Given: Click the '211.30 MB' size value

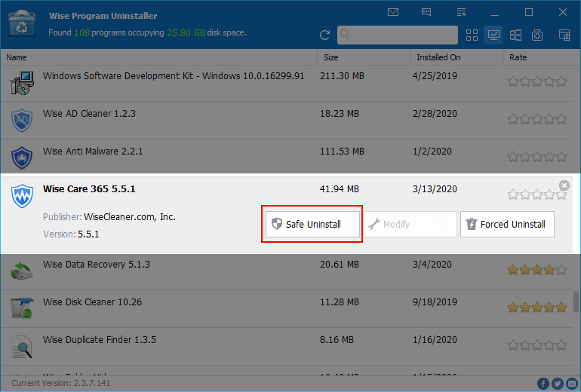Looking at the screenshot, I should click(x=342, y=76).
